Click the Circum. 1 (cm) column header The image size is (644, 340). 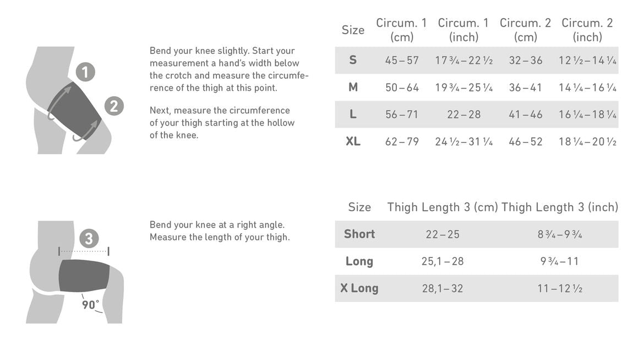[x=401, y=30]
